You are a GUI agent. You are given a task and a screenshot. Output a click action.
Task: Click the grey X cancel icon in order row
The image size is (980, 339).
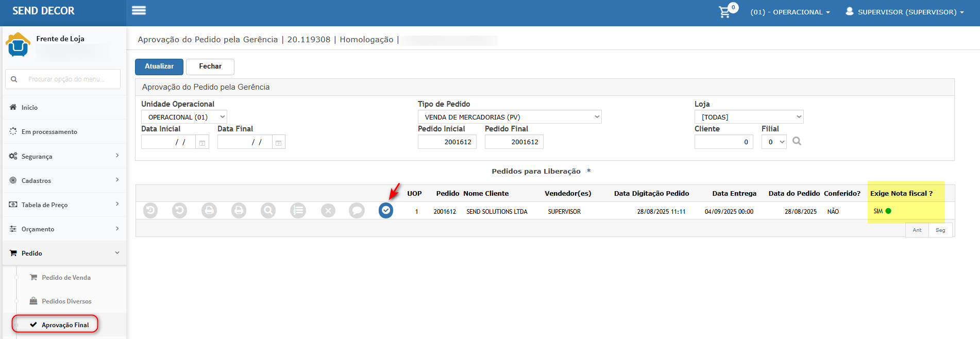tap(328, 210)
